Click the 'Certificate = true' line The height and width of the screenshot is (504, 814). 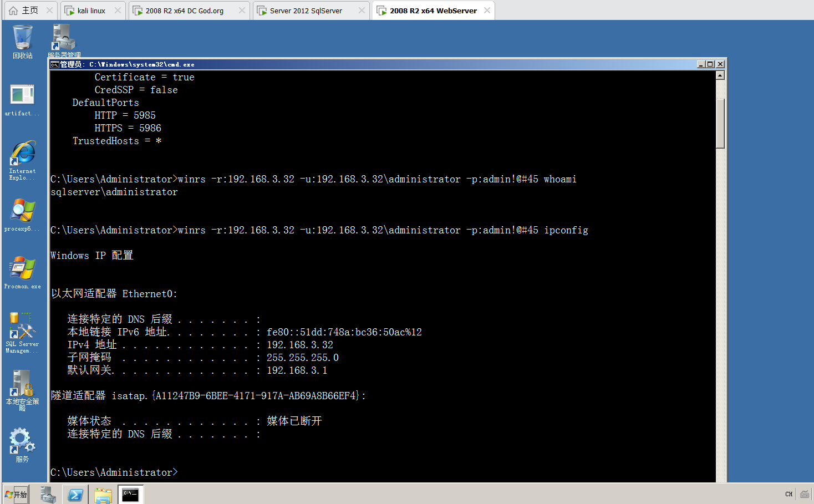144,78
